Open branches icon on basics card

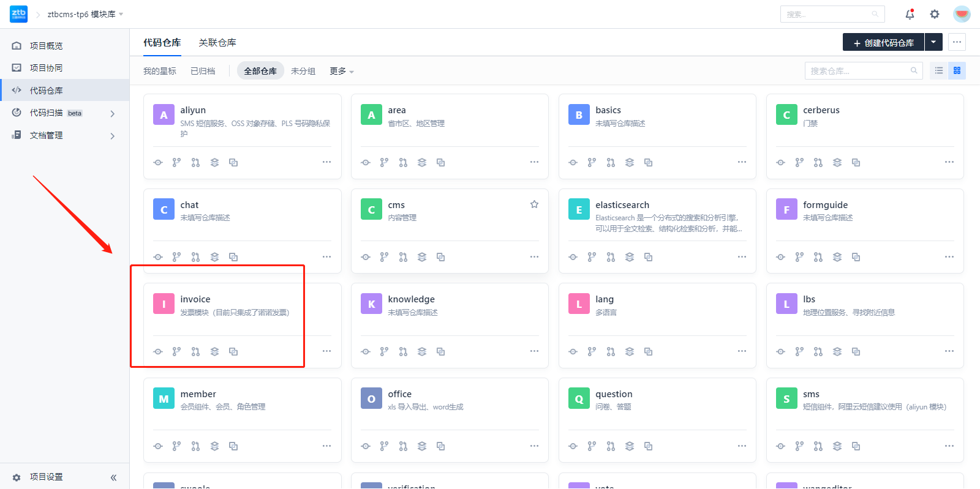(592, 162)
